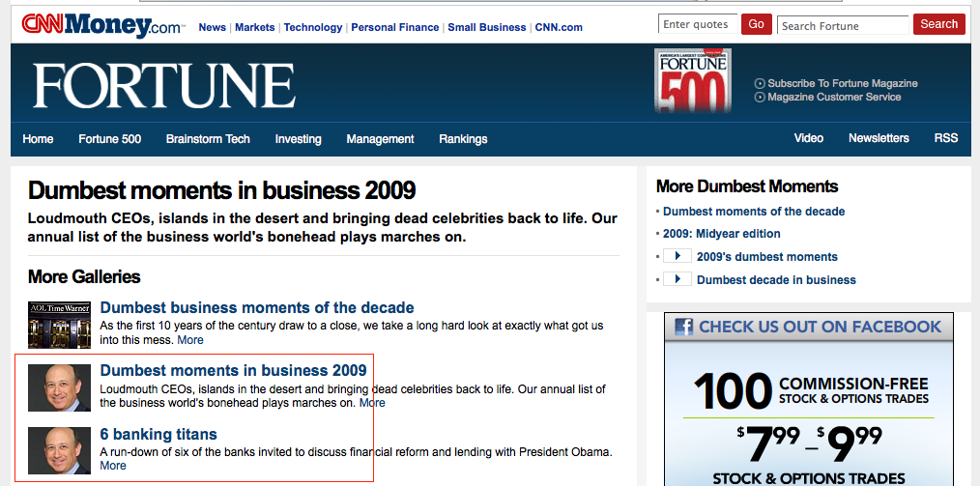Viewport: 980px width, 486px height.
Task: Open Management navigation item
Action: [x=380, y=139]
